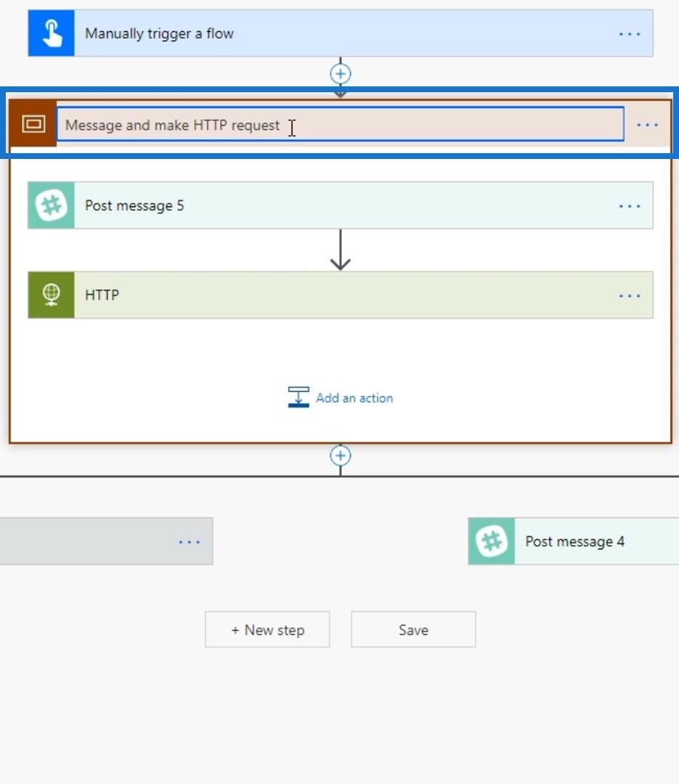Open the HTTP action's ellipsis menu
The width and height of the screenshot is (679, 784).
pos(629,295)
